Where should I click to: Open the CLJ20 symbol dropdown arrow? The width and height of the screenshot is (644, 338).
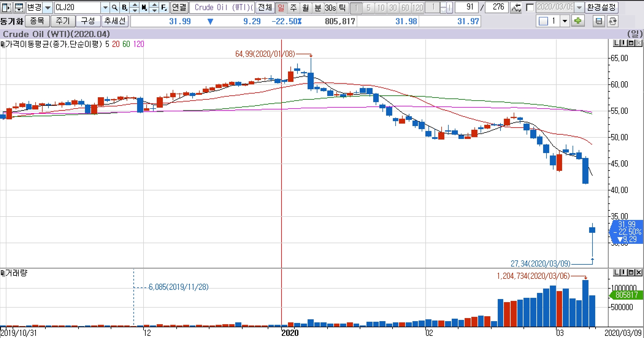tap(105, 7)
